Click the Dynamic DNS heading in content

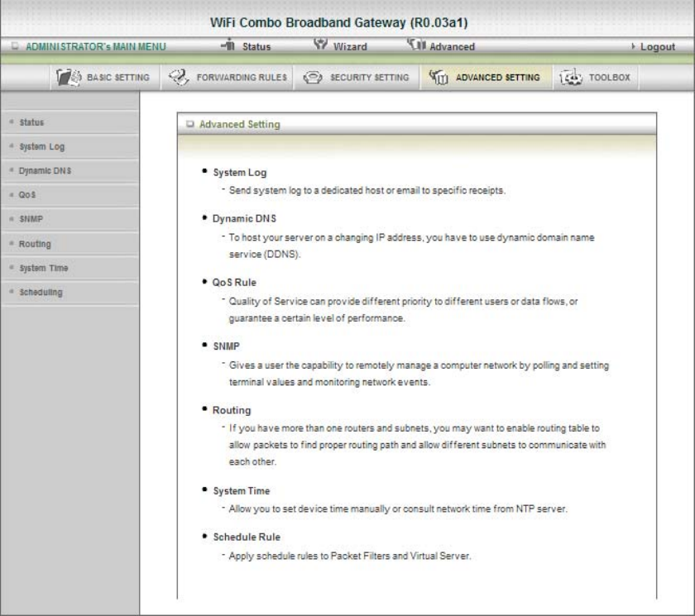pos(244,218)
